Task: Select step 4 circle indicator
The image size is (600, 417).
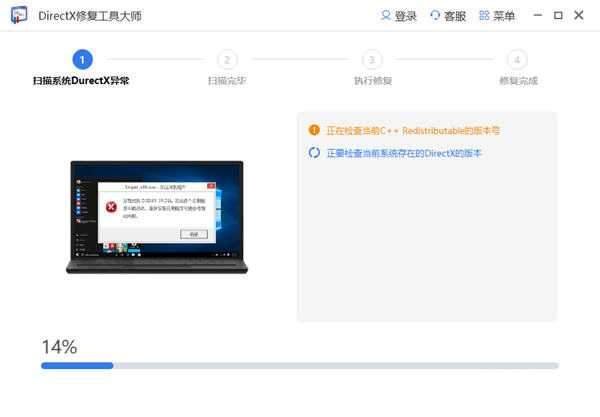Action: pyautogui.click(x=517, y=59)
